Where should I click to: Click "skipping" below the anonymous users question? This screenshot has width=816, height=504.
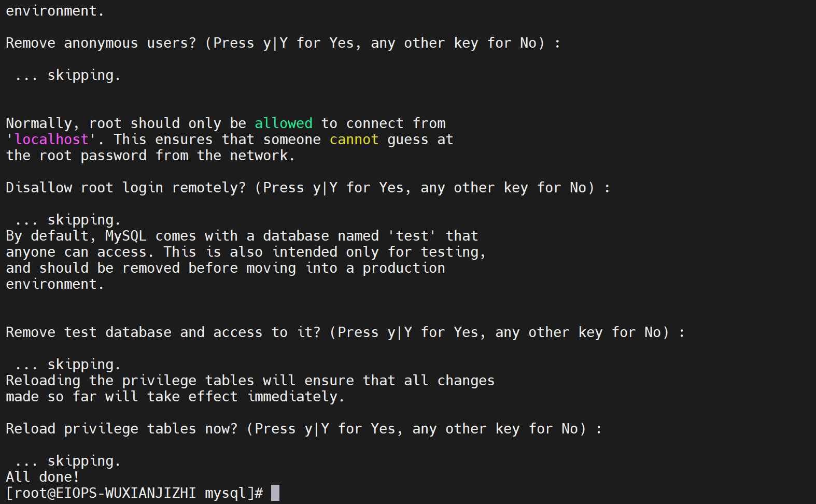coord(80,76)
